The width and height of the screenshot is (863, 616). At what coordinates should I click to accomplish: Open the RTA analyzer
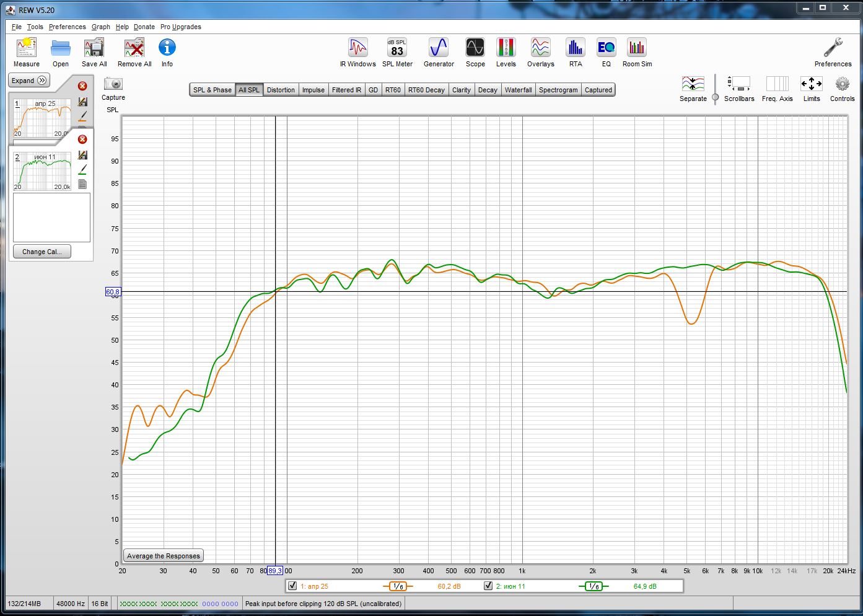[x=576, y=48]
